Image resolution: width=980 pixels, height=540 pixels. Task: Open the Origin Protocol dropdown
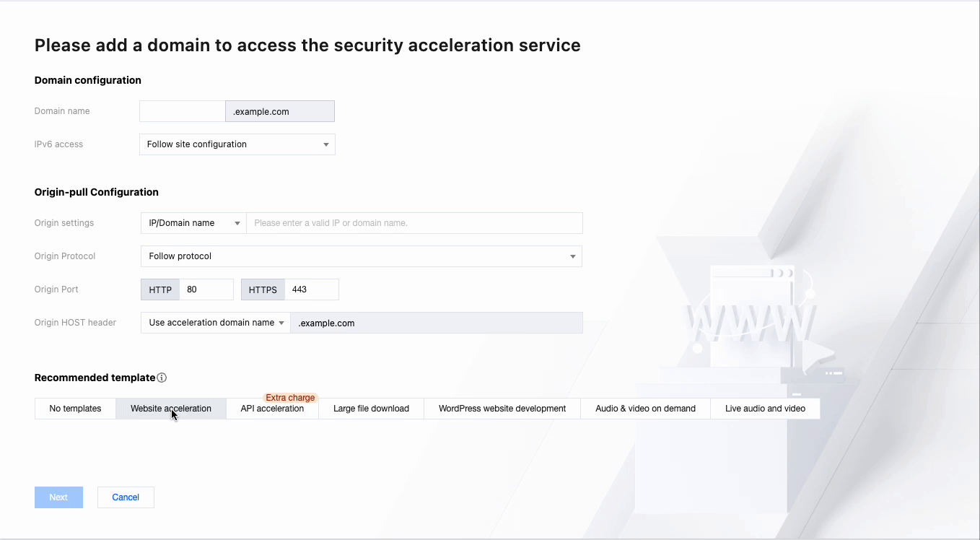[x=361, y=256]
